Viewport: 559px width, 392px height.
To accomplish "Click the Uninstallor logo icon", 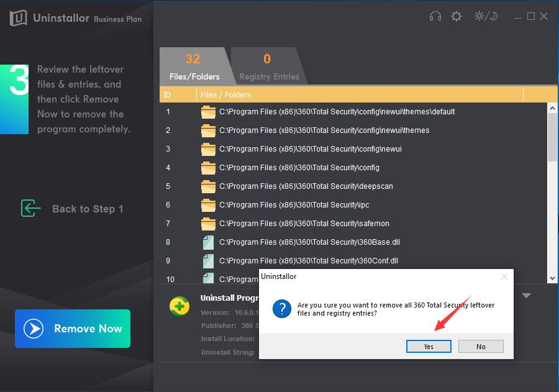I will (x=17, y=18).
